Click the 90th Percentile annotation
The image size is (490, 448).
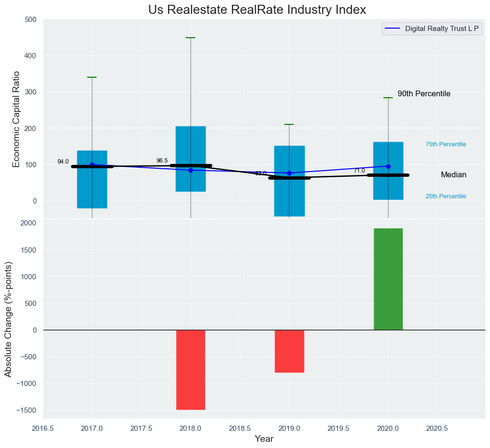[x=424, y=94]
